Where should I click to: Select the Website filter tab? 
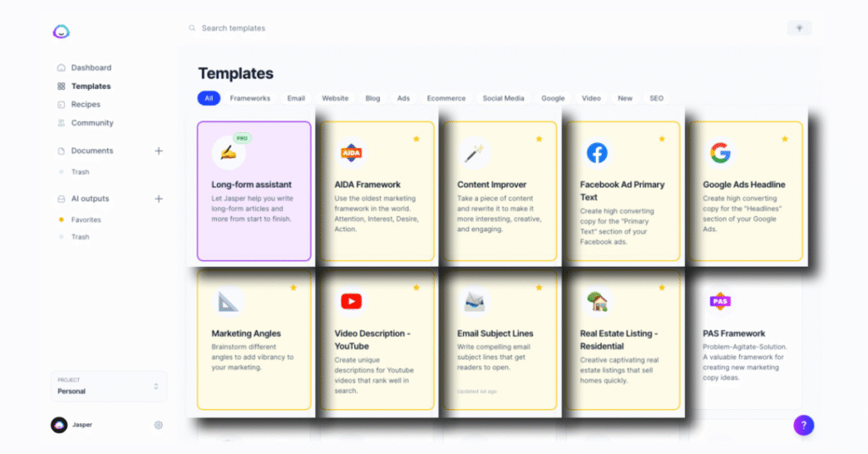[336, 98]
